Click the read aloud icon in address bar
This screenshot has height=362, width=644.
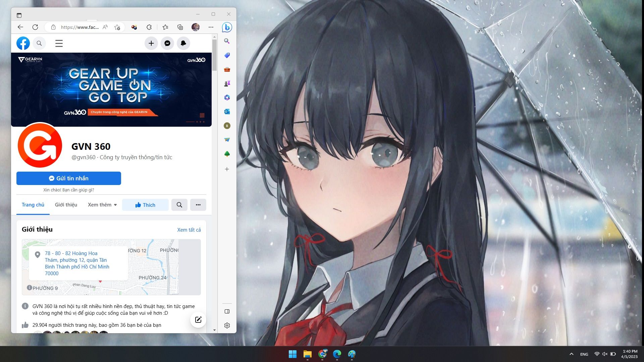[105, 27]
